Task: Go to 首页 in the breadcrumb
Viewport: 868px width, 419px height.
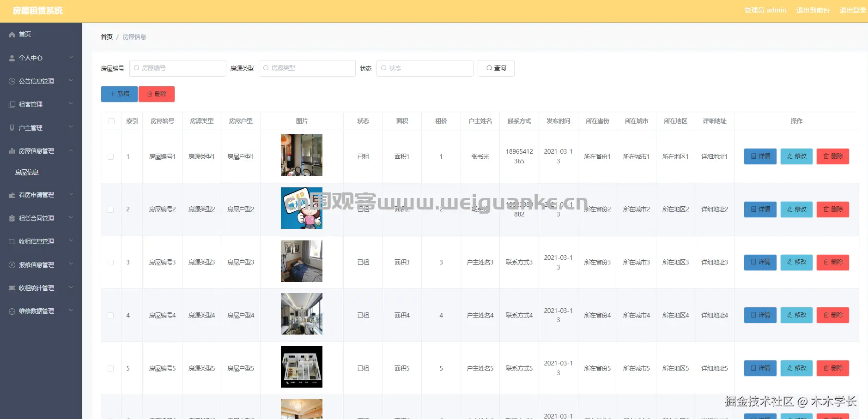Action: [x=107, y=37]
